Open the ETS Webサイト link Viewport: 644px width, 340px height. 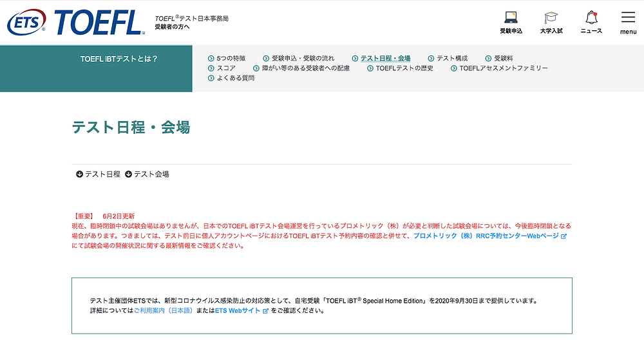(238, 311)
